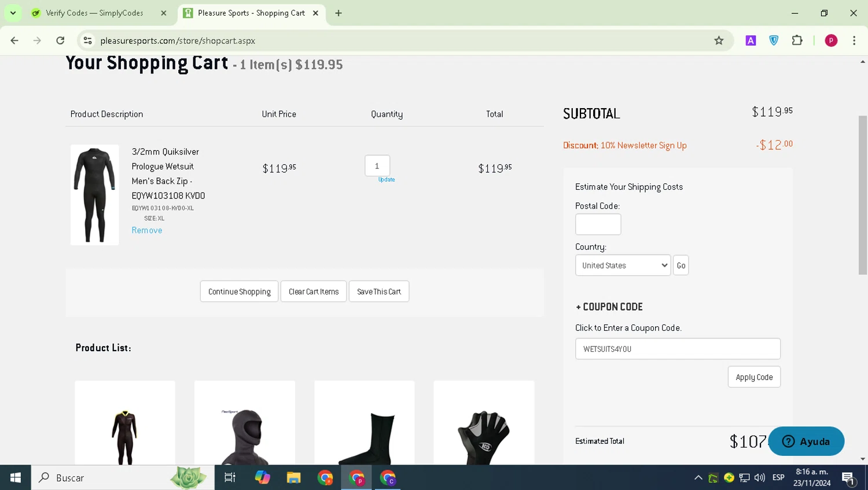
Task: Click the Update quantity link
Action: (387, 180)
